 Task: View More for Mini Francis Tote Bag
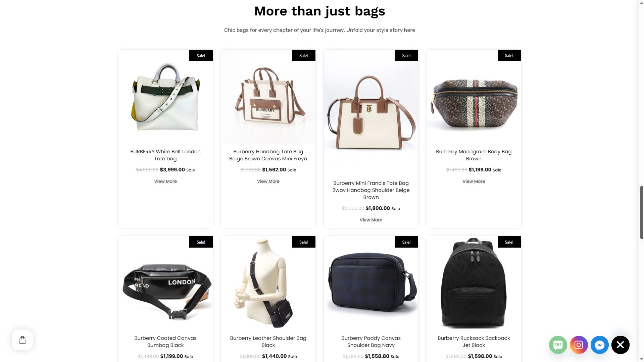371,220
